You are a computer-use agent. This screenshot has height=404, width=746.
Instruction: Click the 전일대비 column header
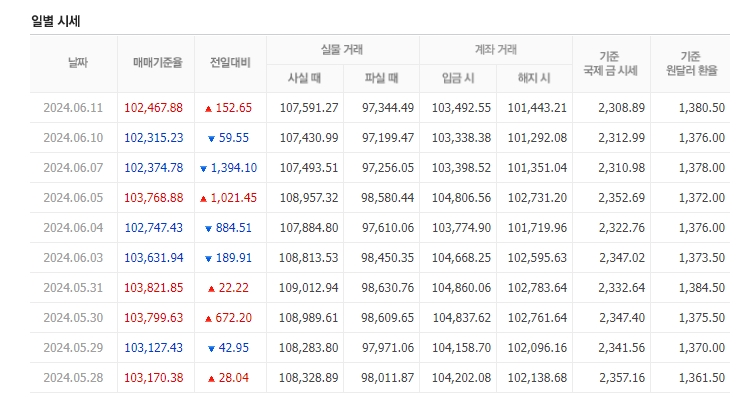point(230,63)
